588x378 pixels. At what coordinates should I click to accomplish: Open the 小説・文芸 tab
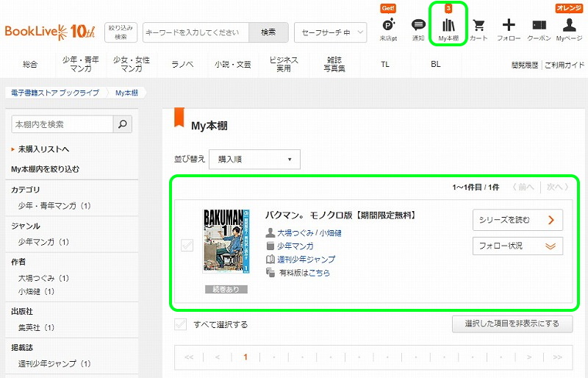pos(233,64)
